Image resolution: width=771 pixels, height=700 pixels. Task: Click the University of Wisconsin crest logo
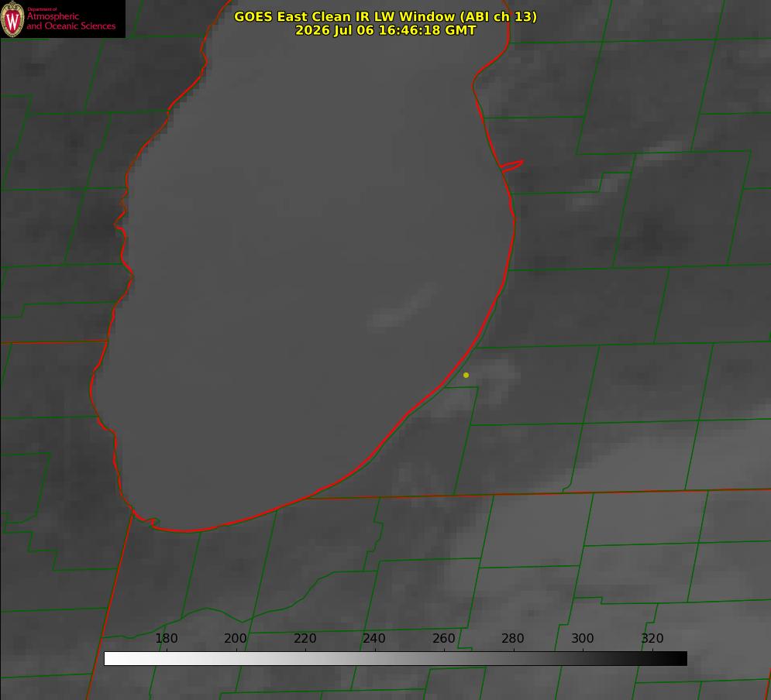tap(12, 19)
